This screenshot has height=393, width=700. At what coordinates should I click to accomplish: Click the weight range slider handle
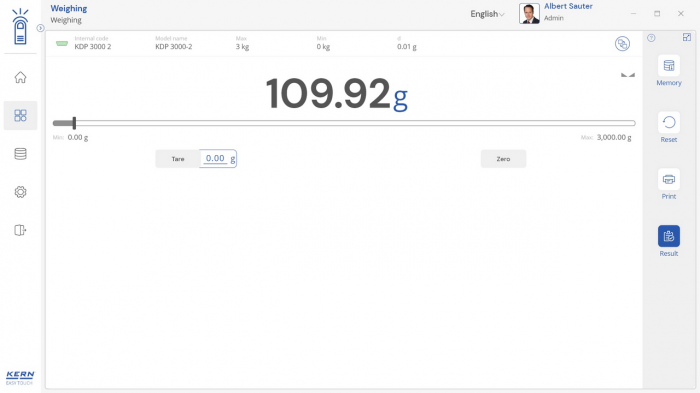pos(74,123)
